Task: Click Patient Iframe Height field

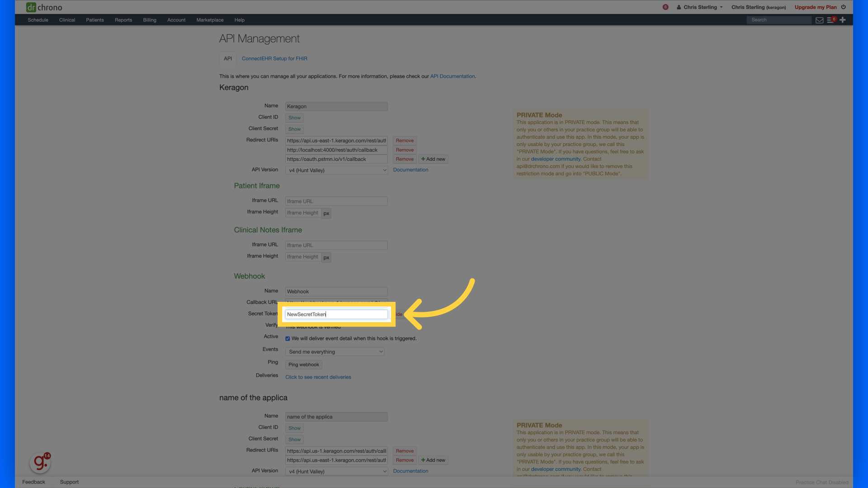Action: (303, 213)
